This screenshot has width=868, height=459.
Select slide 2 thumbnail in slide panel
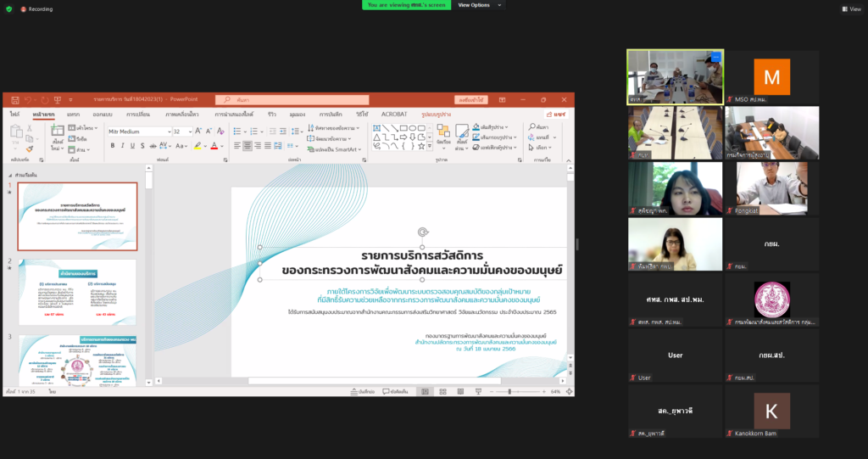77,292
